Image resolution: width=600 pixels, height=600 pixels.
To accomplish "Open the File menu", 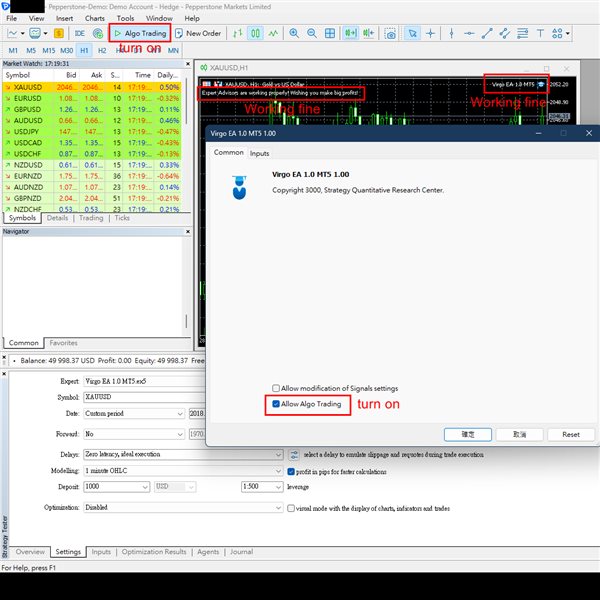I will point(11,18).
